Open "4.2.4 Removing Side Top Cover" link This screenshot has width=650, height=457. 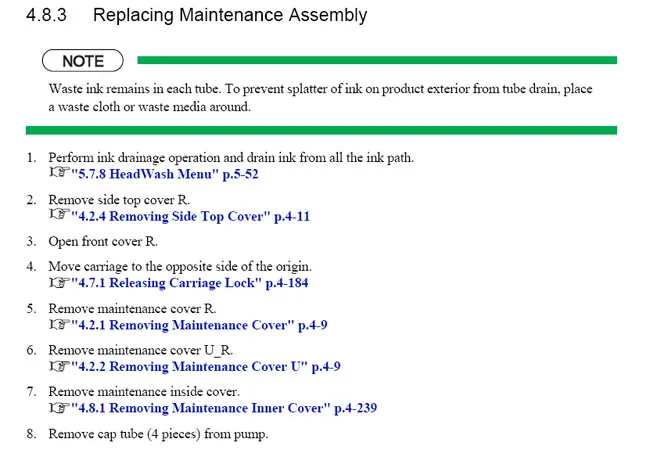[190, 216]
